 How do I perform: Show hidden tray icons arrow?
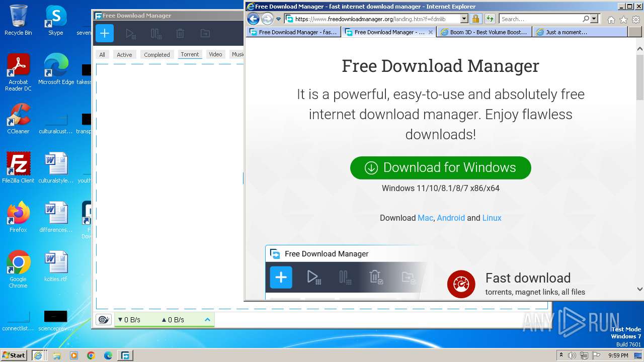click(561, 355)
